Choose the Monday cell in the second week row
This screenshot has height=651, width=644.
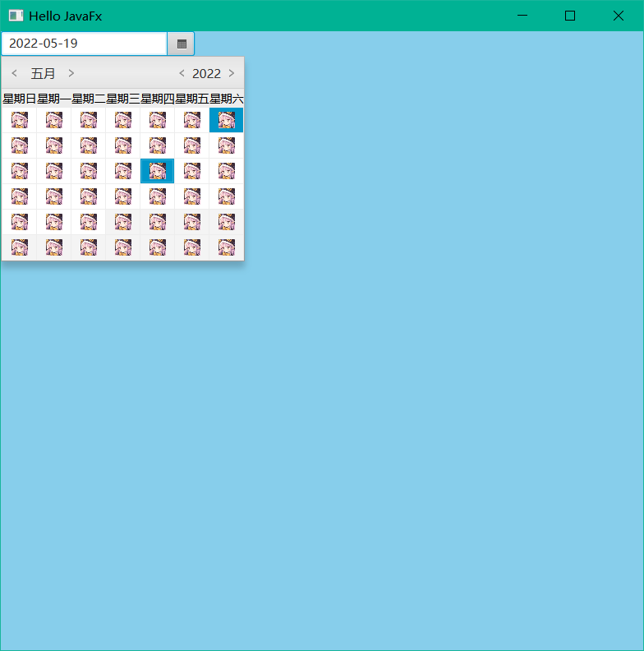(54, 145)
